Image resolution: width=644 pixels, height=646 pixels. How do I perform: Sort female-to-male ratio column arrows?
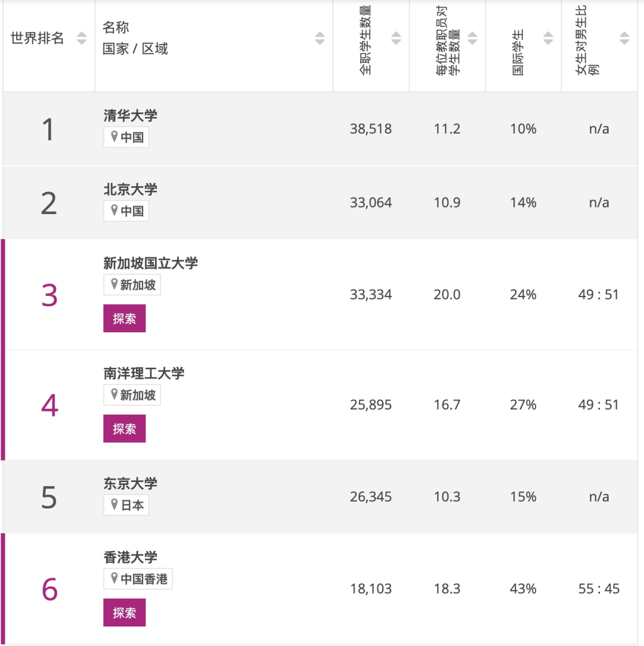[x=624, y=38]
